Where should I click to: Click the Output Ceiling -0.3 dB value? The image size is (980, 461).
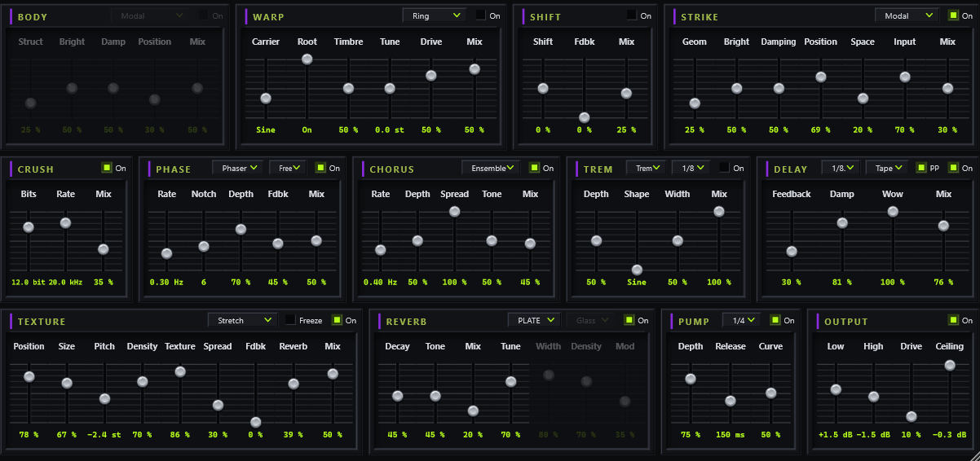click(950, 435)
